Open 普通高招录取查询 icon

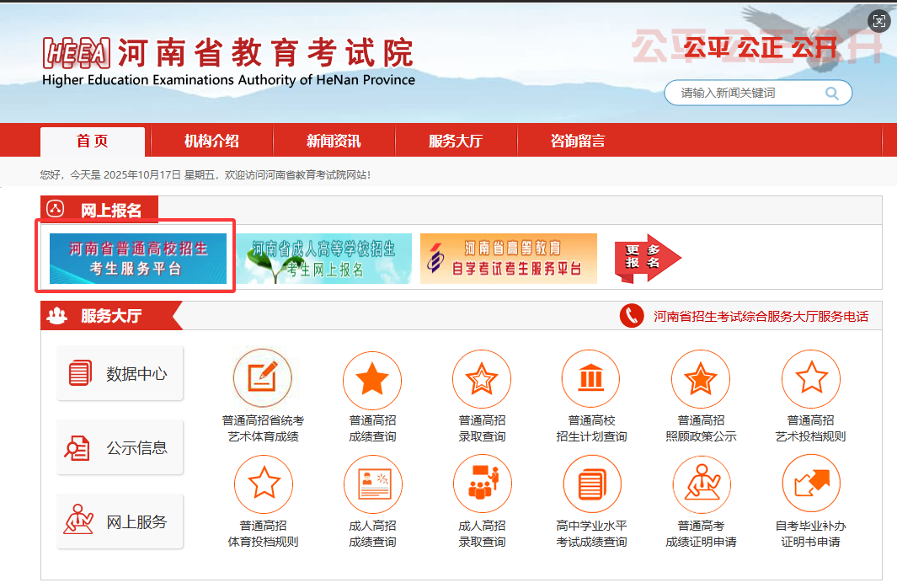(x=482, y=380)
